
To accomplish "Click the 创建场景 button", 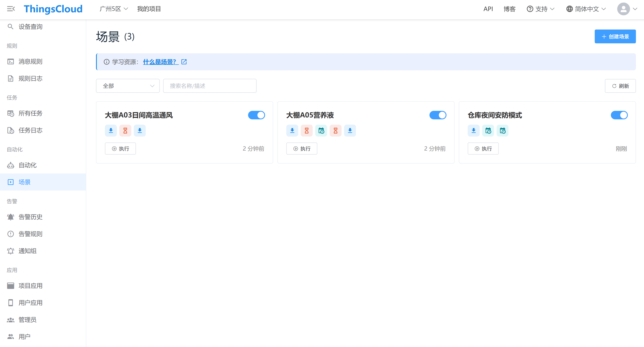I will (x=615, y=37).
